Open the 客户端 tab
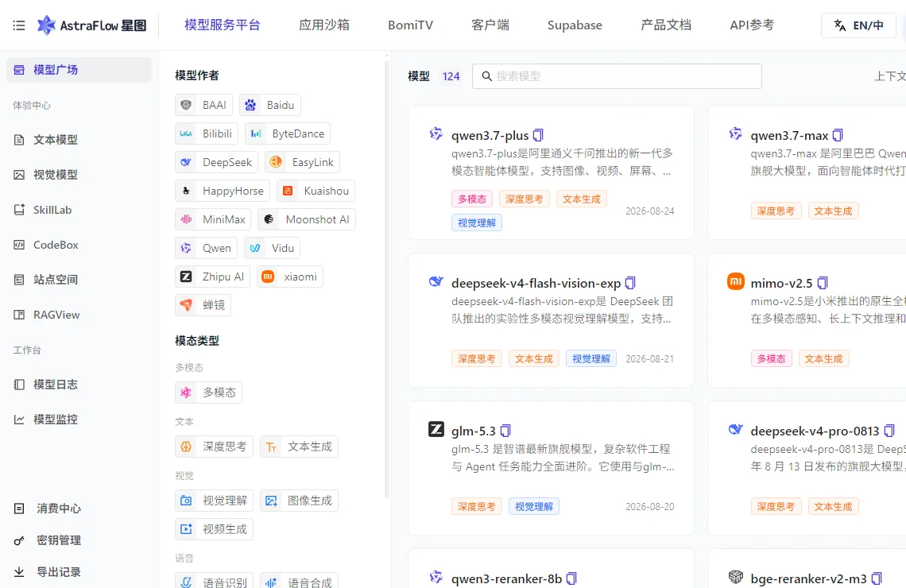 point(490,25)
